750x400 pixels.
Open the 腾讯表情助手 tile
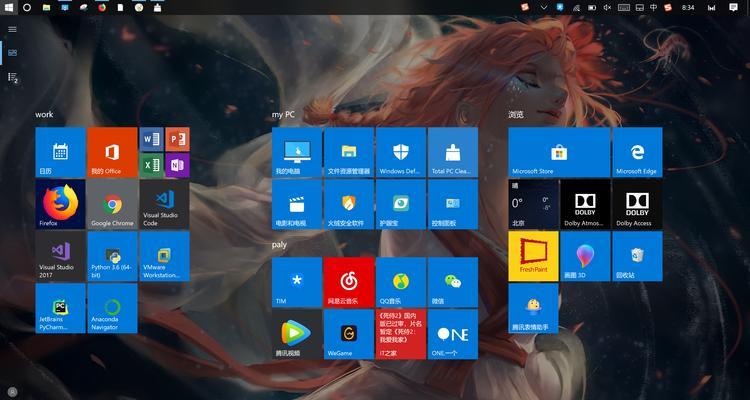[x=533, y=308]
